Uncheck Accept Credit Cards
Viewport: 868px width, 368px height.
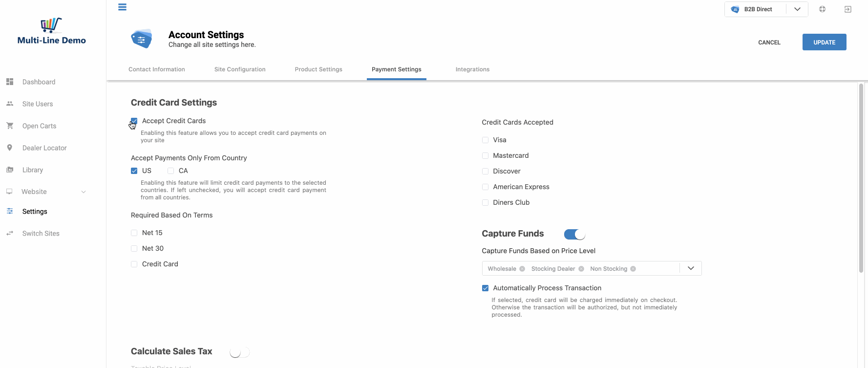pos(134,121)
